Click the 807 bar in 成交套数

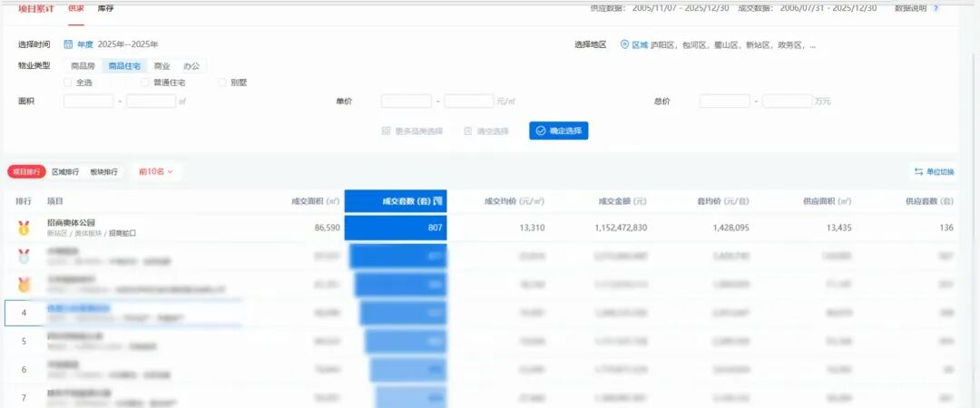pyautogui.click(x=396, y=228)
